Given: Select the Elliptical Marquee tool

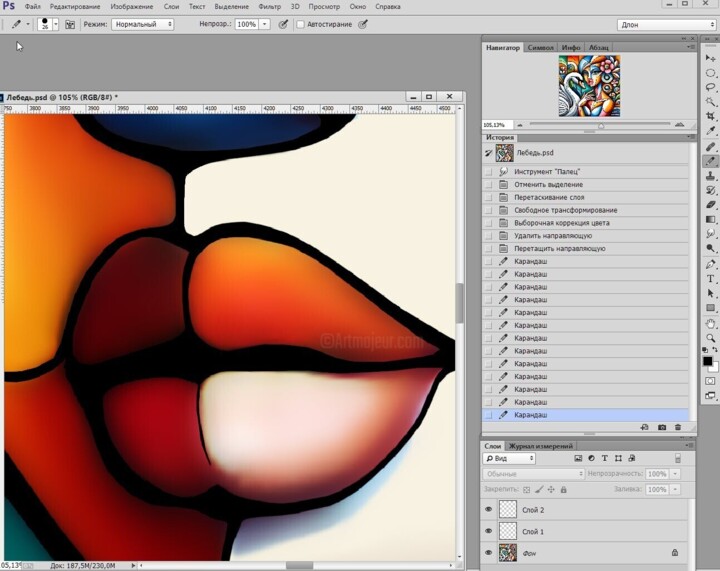Looking at the screenshot, I should (710, 73).
